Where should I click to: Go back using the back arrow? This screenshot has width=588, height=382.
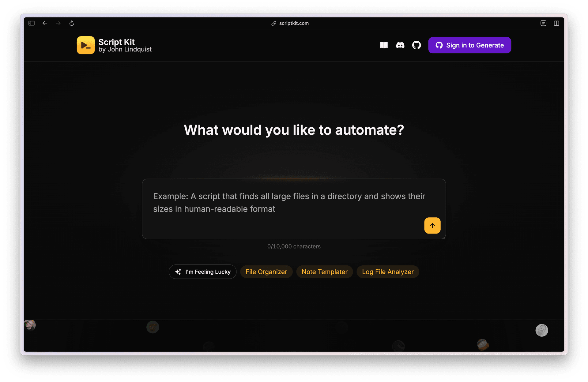[45, 23]
